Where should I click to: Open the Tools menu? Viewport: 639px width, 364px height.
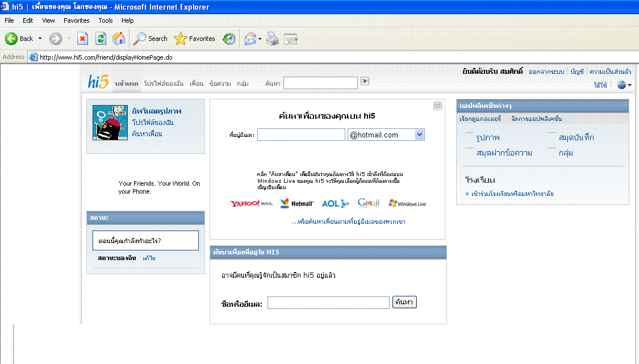click(x=106, y=20)
